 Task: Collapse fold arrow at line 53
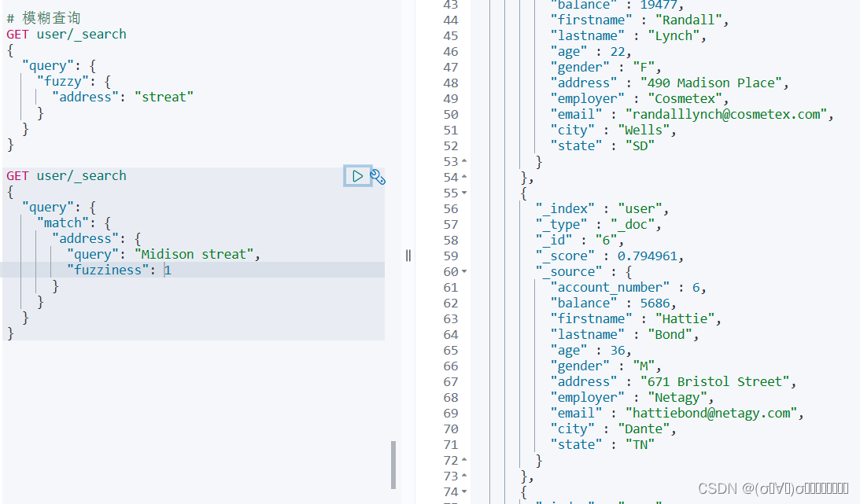click(x=464, y=161)
